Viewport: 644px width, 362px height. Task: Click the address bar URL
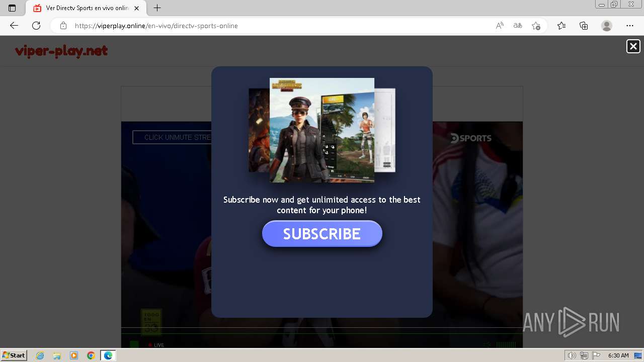point(156,26)
